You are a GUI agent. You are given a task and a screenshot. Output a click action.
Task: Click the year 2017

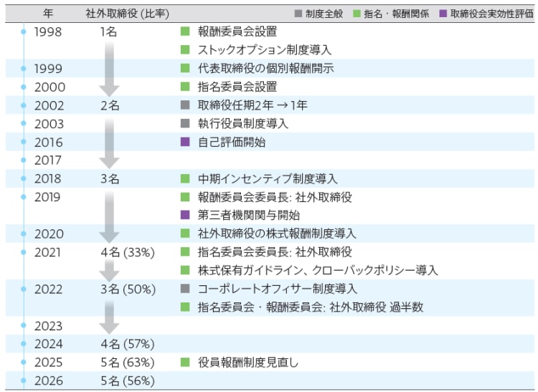click(48, 161)
